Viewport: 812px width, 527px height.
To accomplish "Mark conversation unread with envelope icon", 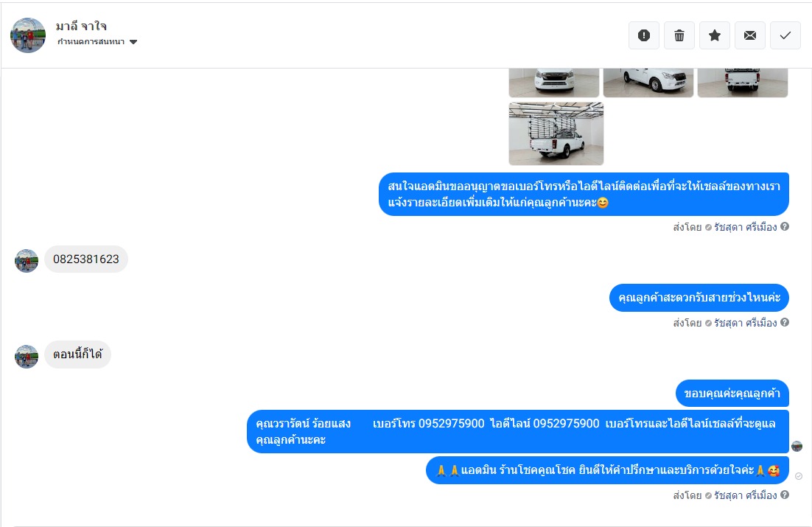I will [x=749, y=35].
